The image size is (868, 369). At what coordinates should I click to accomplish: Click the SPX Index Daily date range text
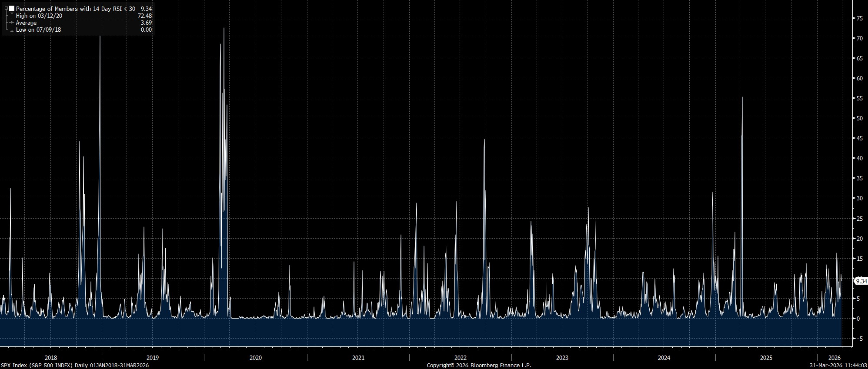pos(75,365)
